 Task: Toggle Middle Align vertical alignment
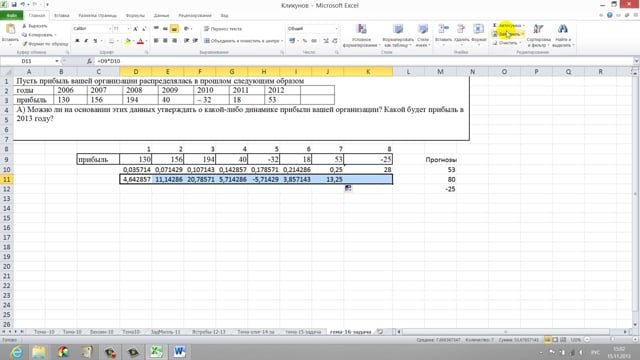165,29
